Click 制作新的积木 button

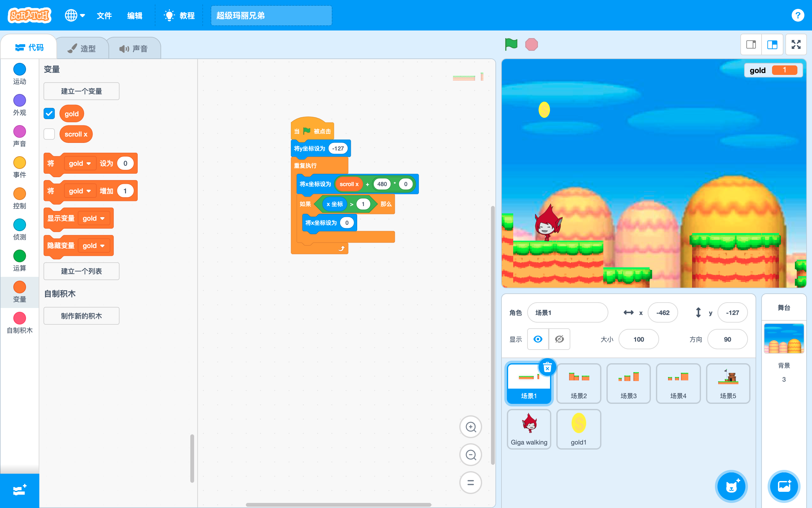coord(81,316)
